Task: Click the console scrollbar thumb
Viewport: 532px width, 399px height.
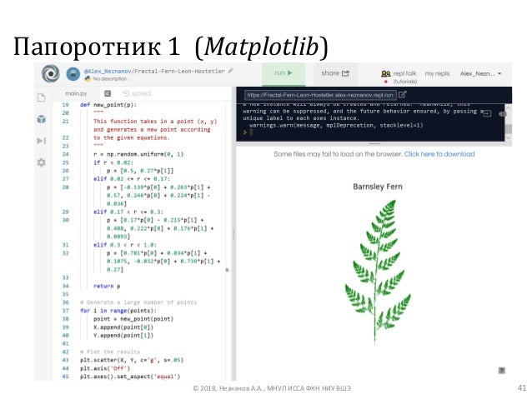Action: pyautogui.click(x=509, y=129)
